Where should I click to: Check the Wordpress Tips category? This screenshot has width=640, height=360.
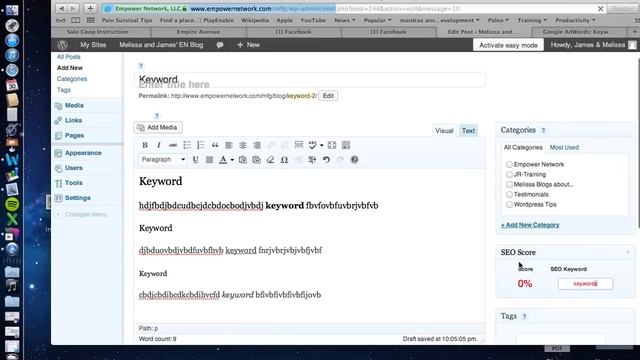[x=509, y=204]
